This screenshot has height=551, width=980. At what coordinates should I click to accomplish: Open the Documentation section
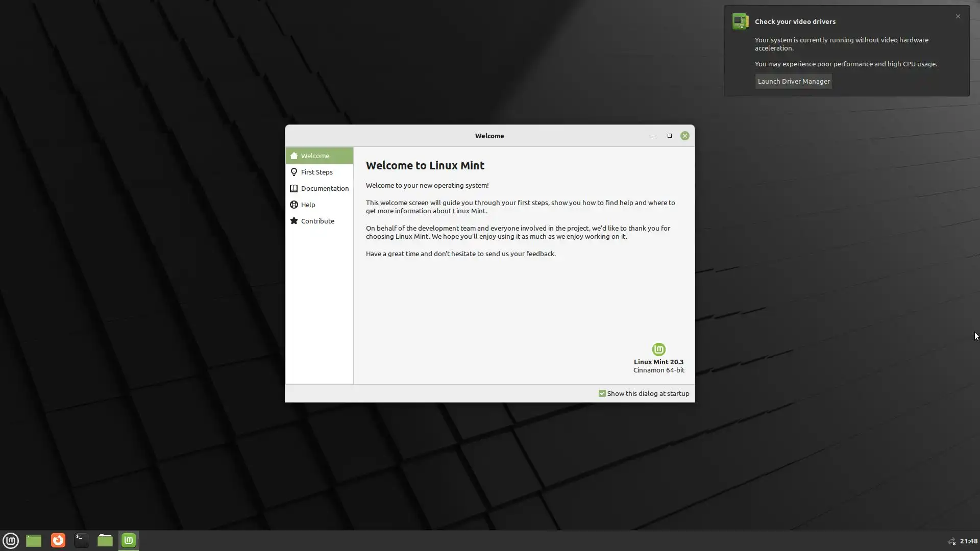click(325, 188)
